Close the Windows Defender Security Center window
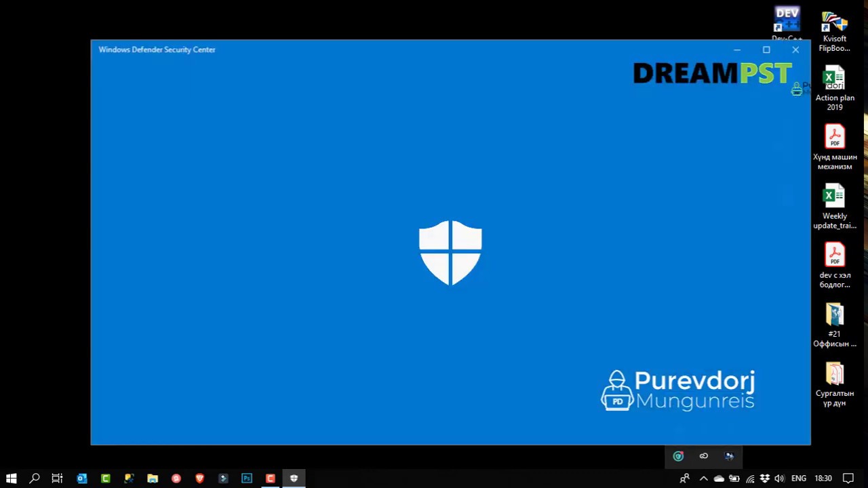The image size is (868, 488). (795, 49)
